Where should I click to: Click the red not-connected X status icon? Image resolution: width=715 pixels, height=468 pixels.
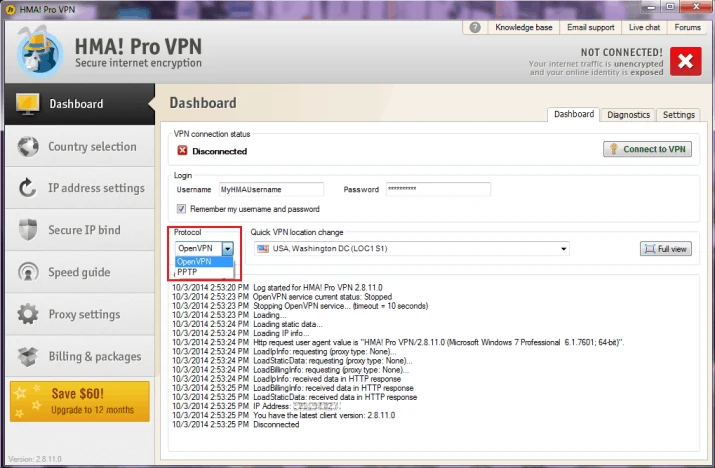pos(685,61)
